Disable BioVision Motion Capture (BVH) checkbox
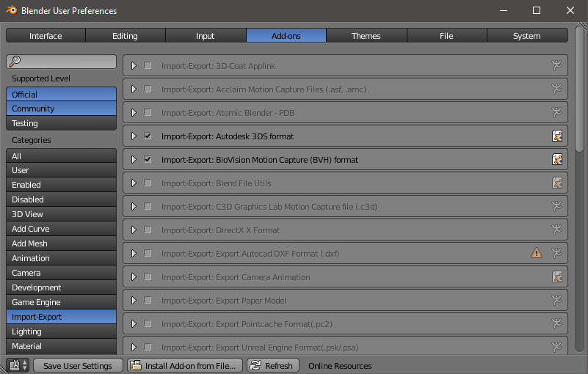Image resolution: width=588 pixels, height=374 pixels. 148,160
